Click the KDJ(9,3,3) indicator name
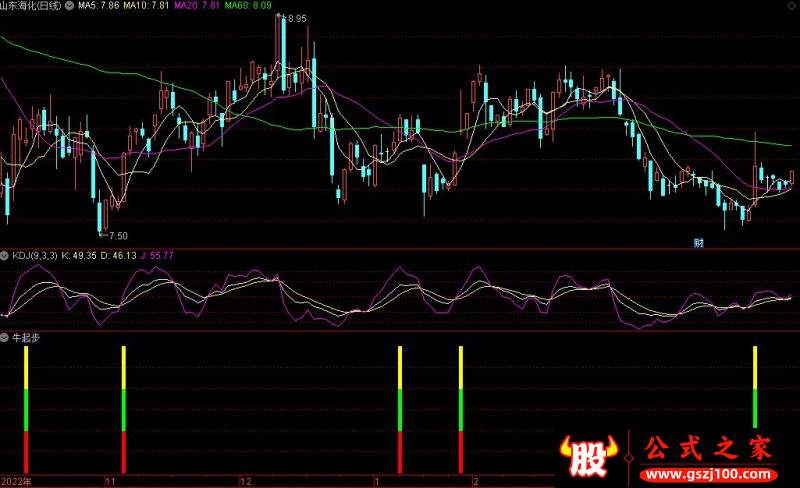 pyautogui.click(x=35, y=256)
